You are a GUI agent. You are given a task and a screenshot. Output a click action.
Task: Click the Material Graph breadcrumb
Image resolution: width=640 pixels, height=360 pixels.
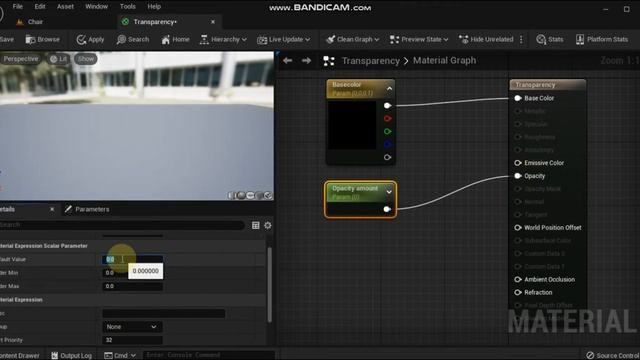coord(444,61)
